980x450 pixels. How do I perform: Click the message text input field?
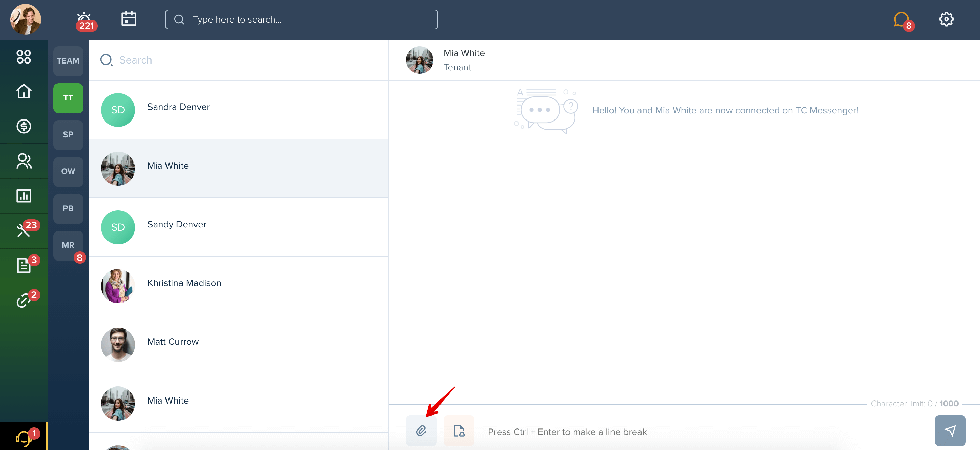[x=704, y=432]
